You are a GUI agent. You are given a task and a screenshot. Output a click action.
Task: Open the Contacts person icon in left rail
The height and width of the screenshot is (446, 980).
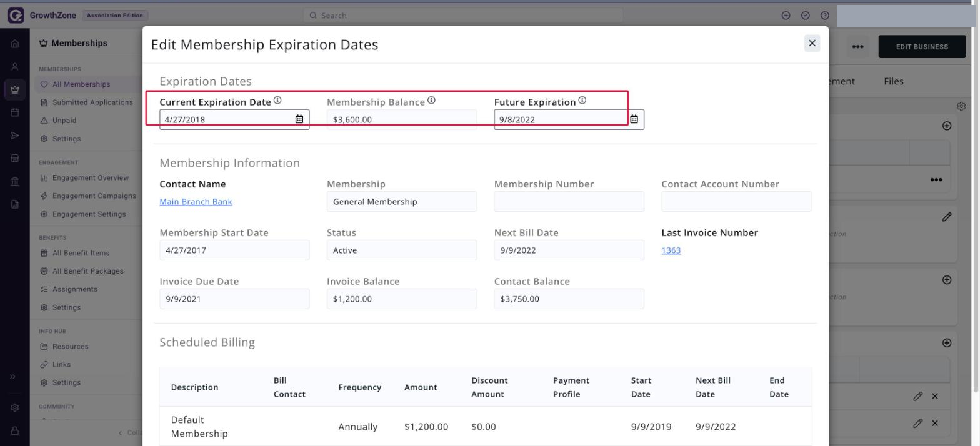pyautogui.click(x=15, y=67)
